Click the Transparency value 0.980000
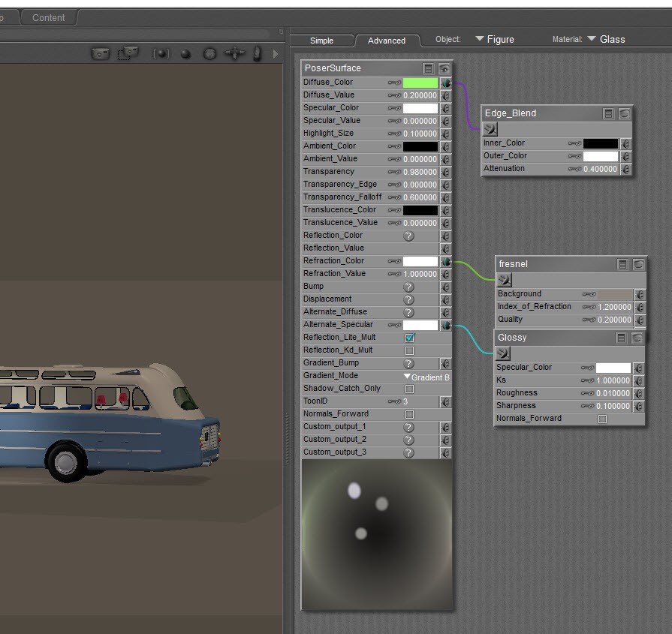The image size is (672, 634). pyautogui.click(x=420, y=173)
